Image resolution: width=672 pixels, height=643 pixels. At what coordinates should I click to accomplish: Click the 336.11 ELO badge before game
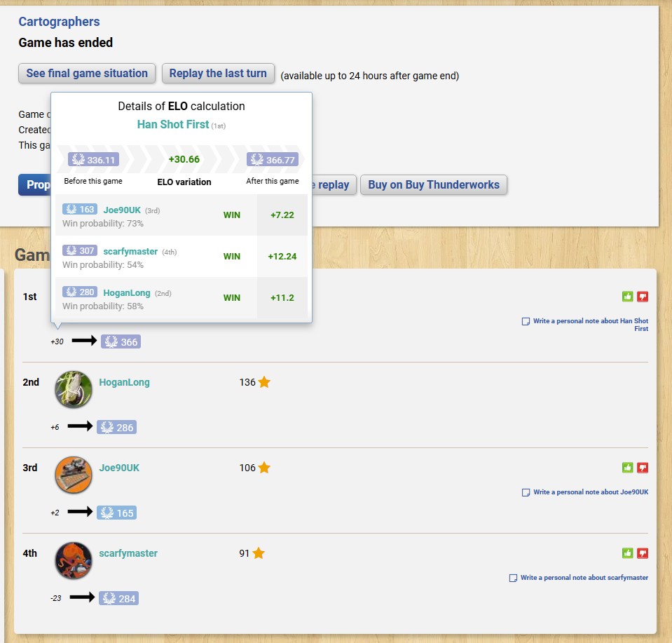(93, 160)
